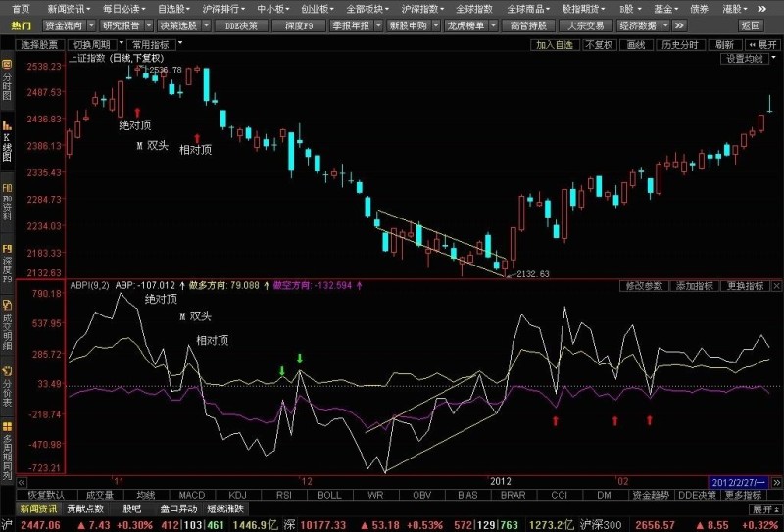Viewport: 784px width, 532px height.
Task: Expand the bottom news panel with 展开
Action: [765, 509]
